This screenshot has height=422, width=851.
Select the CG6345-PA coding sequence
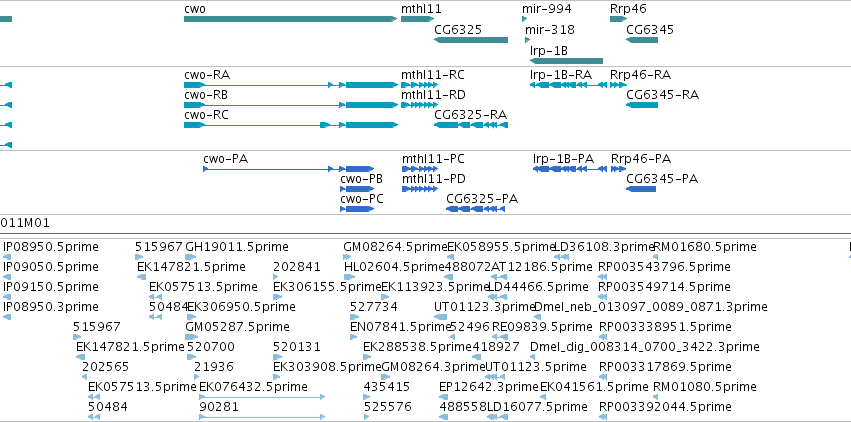pyautogui.click(x=641, y=189)
